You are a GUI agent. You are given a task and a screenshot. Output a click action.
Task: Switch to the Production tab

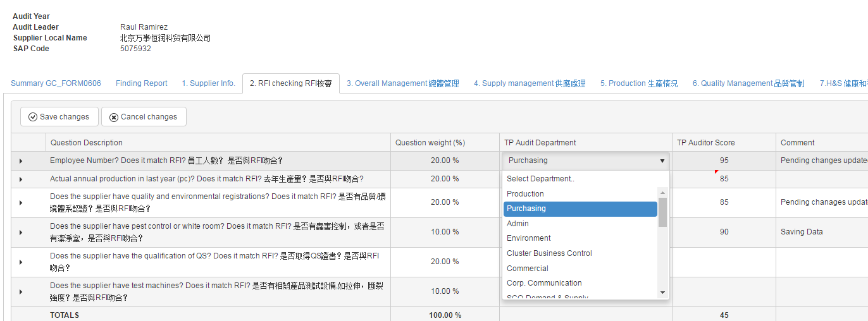pyautogui.click(x=638, y=83)
